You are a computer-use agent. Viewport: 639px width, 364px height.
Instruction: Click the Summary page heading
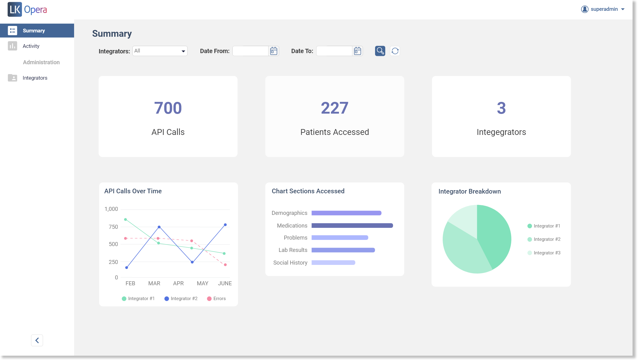pos(112,33)
